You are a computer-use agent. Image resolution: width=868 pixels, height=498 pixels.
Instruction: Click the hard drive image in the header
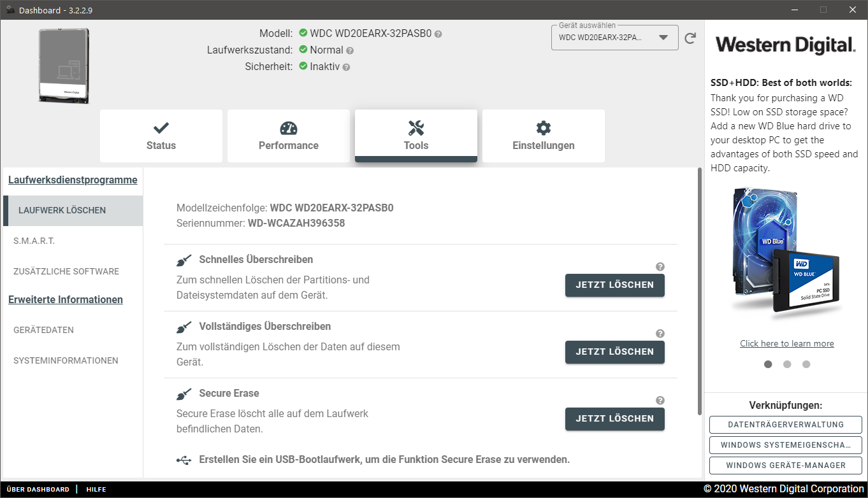(64, 66)
